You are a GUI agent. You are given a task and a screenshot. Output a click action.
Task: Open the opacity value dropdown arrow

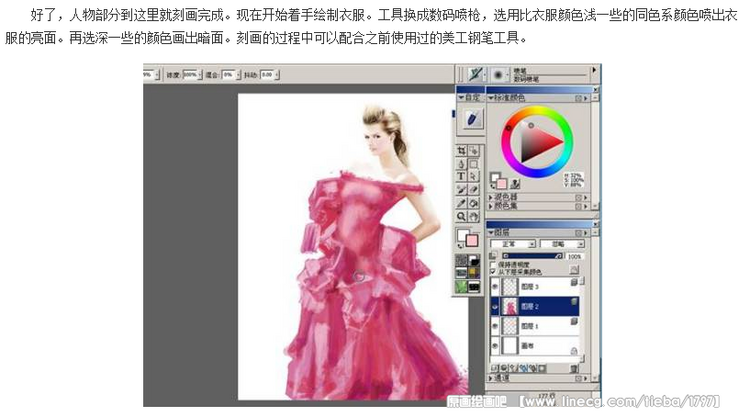(x=200, y=75)
